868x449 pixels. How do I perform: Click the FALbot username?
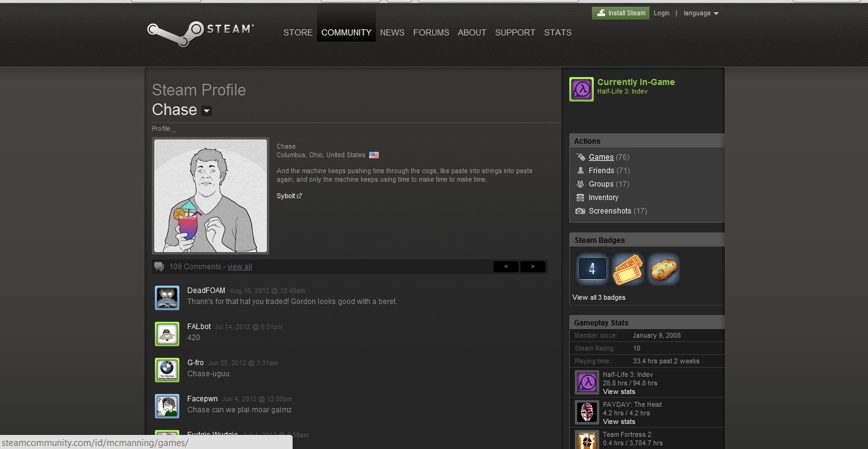[x=199, y=327]
